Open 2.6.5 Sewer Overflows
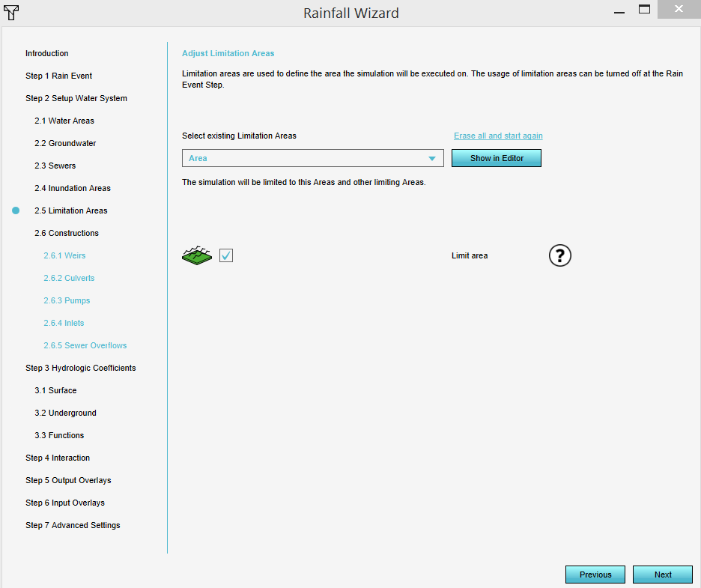The height and width of the screenshot is (588, 701). tap(85, 345)
